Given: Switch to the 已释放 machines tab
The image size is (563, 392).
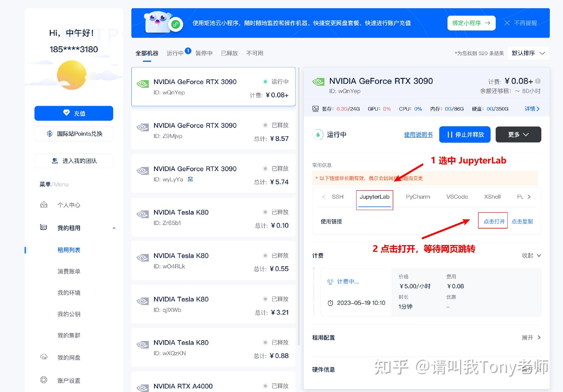Looking at the screenshot, I should pos(229,53).
